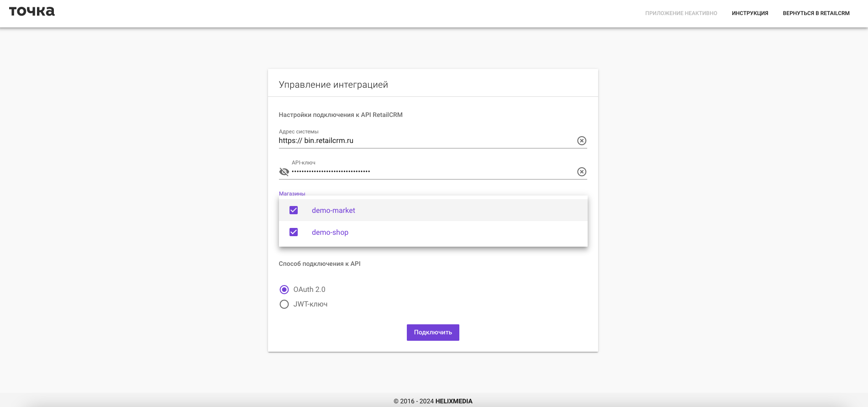The width and height of the screenshot is (868, 407).
Task: Uncheck the demo-market checkbox
Action: [294, 210]
